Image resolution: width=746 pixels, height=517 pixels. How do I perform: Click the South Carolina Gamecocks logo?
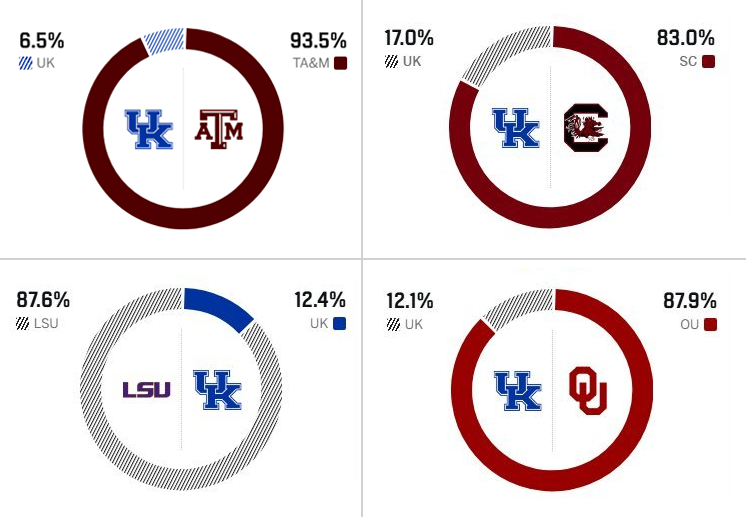tap(586, 127)
